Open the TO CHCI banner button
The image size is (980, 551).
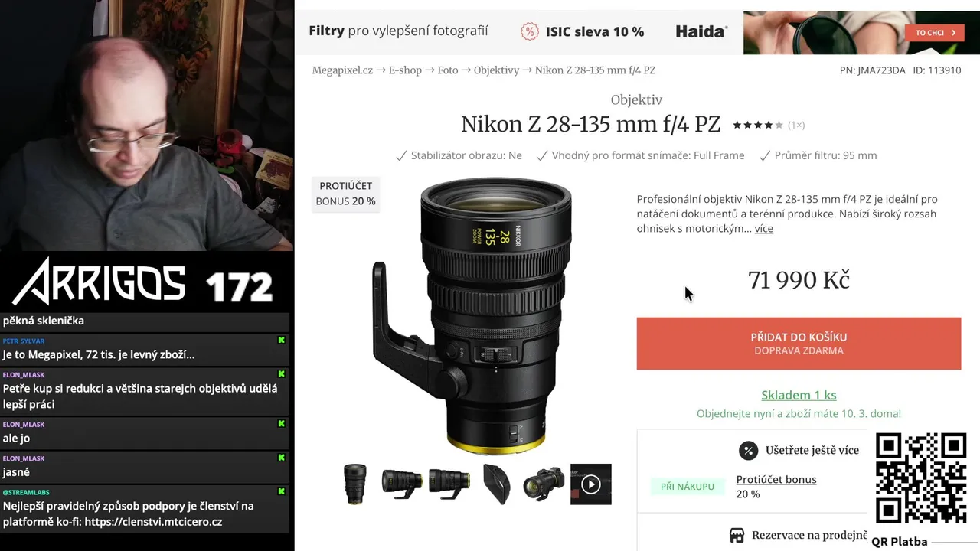934,33
